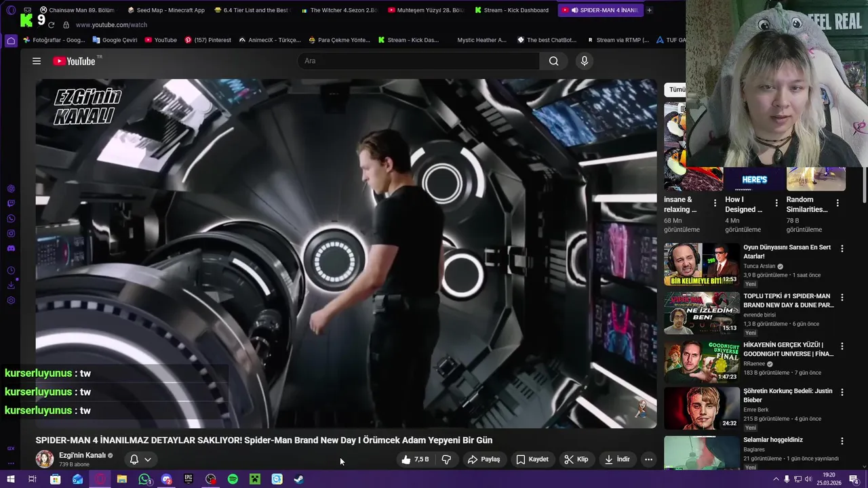Open the YouTube hamburger guide menu
Image resolution: width=868 pixels, height=488 pixels.
point(37,61)
